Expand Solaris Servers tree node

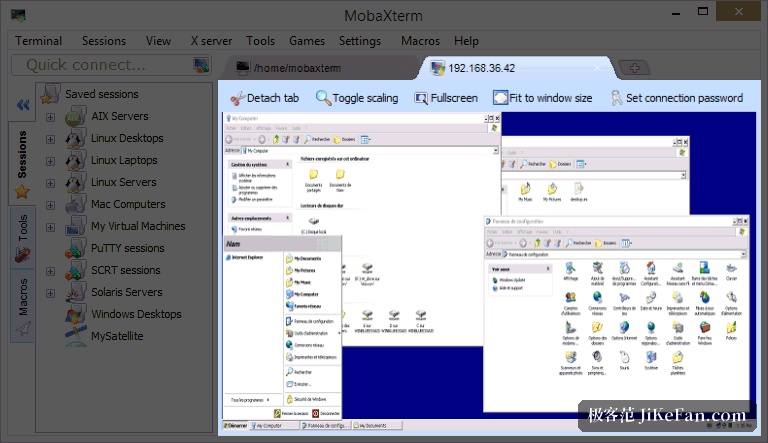[50, 293]
